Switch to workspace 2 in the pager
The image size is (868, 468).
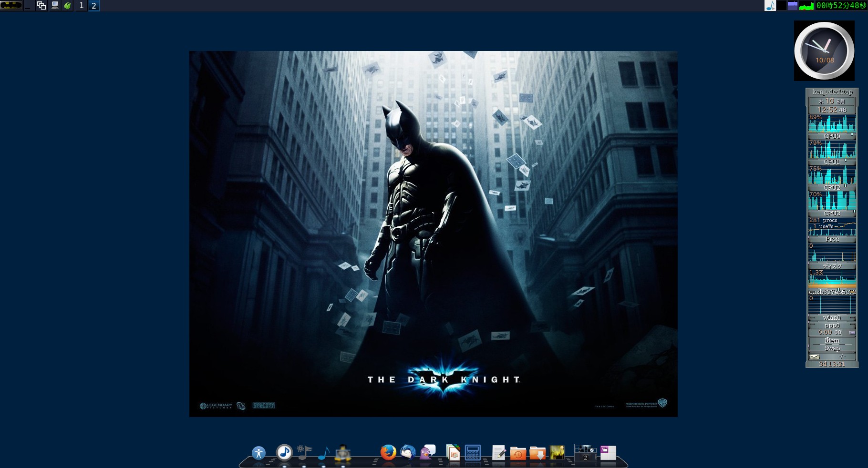(93, 6)
